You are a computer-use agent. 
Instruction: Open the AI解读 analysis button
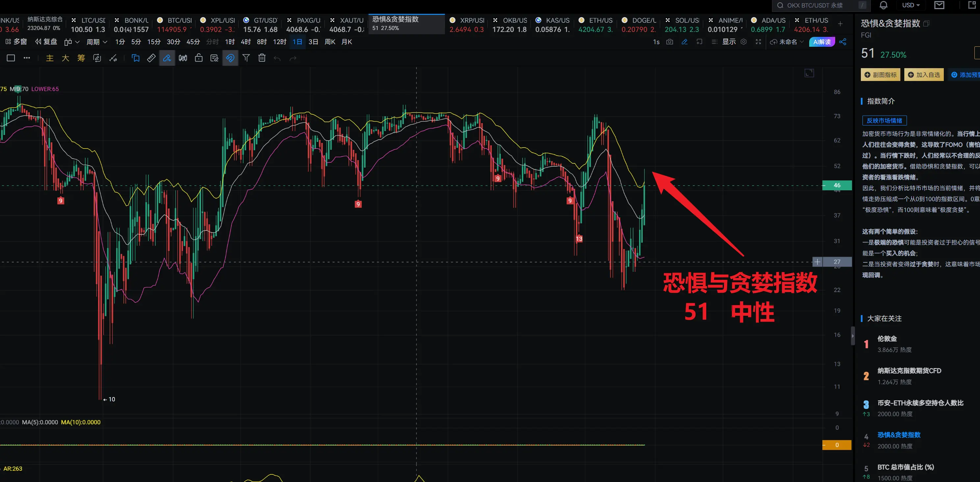tap(822, 42)
